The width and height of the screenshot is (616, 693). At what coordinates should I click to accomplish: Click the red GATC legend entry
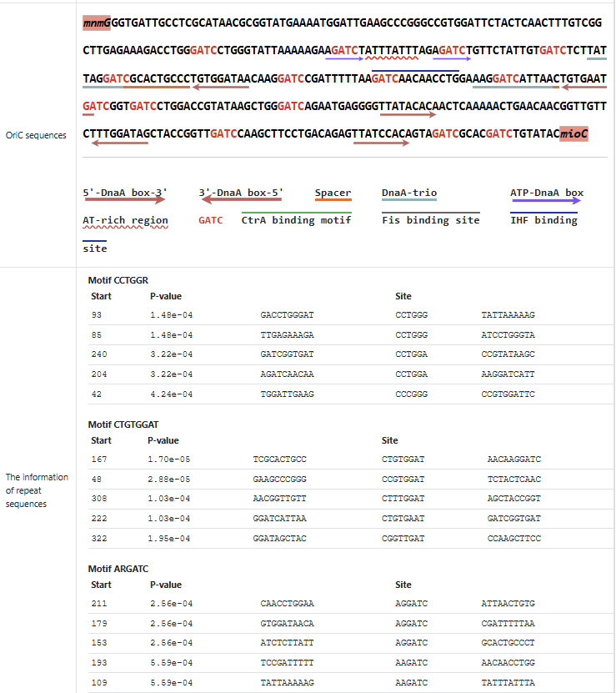coord(210,220)
